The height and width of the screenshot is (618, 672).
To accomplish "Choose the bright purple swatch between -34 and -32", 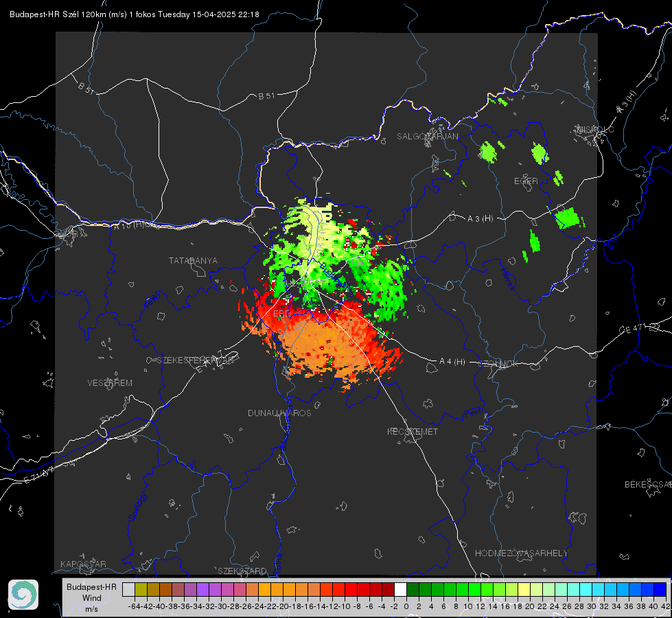I will tap(202, 589).
